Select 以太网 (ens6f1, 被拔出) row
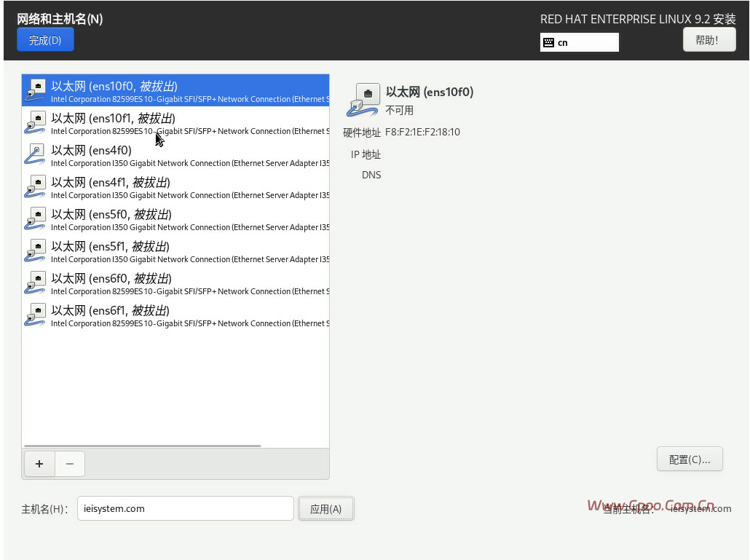Viewport: 750px width, 560px height. point(175,315)
